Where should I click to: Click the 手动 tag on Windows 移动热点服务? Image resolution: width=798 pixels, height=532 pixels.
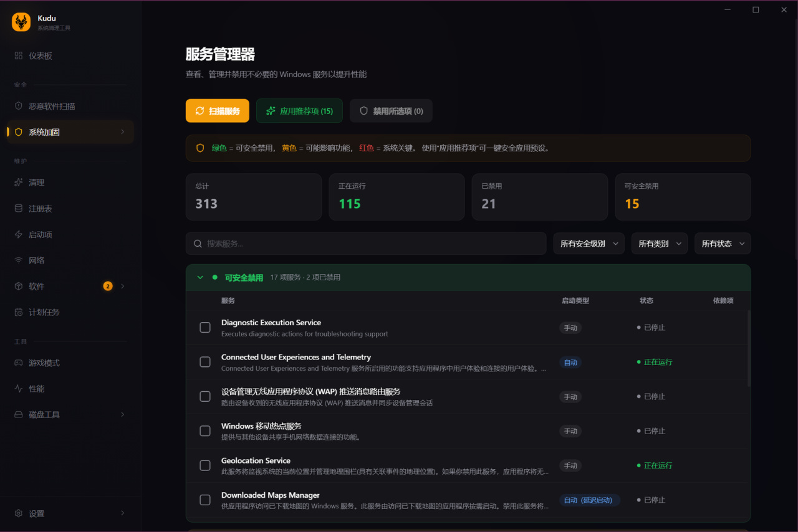570,431
